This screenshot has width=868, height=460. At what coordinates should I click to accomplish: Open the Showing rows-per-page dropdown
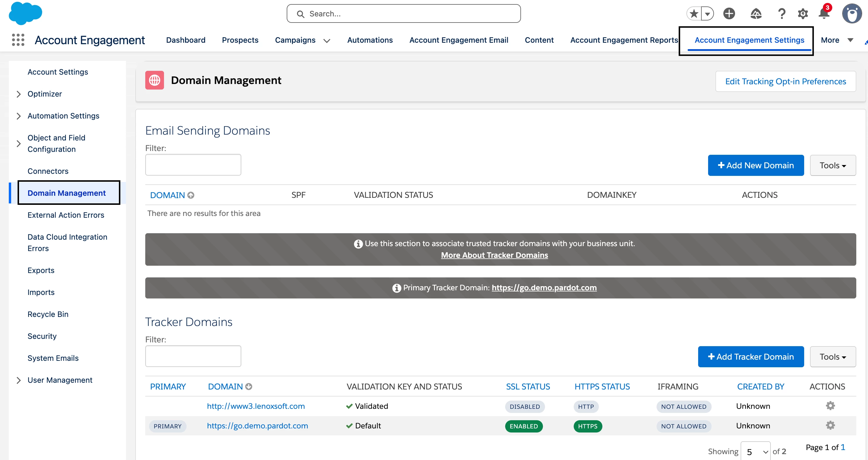click(756, 451)
